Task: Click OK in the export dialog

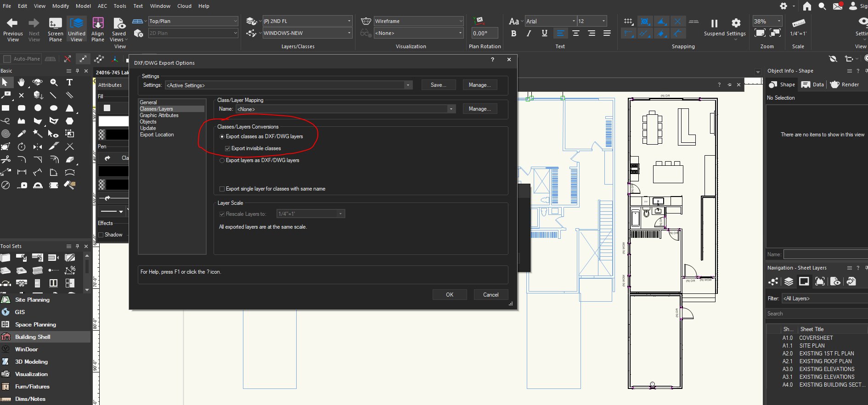Action: coord(449,295)
